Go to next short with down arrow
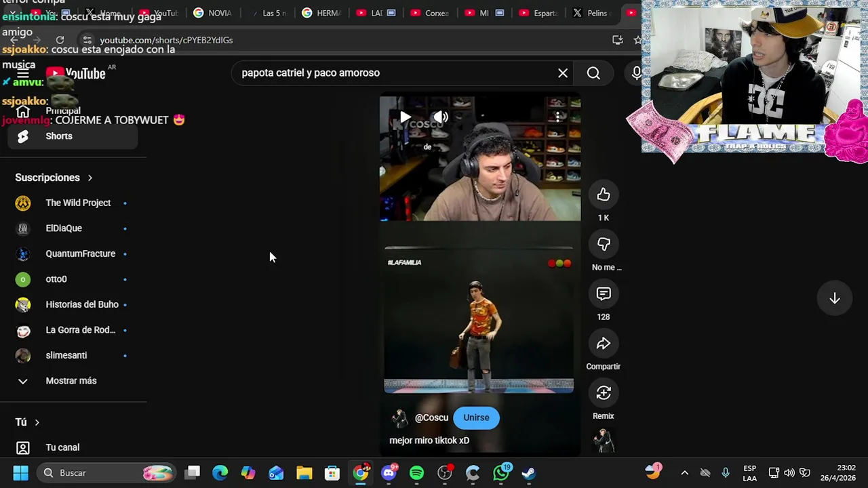 835,299
